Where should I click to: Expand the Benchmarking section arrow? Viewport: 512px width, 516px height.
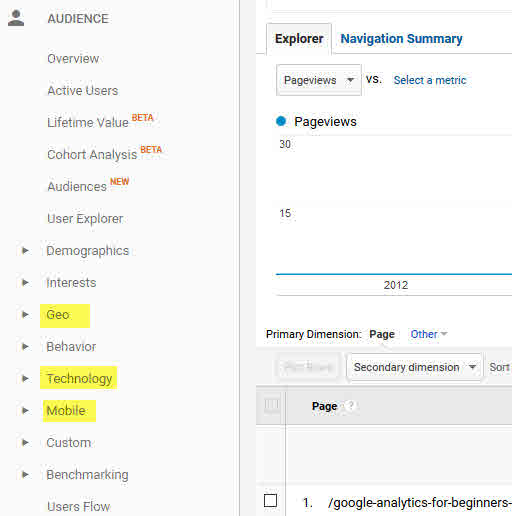(25, 474)
